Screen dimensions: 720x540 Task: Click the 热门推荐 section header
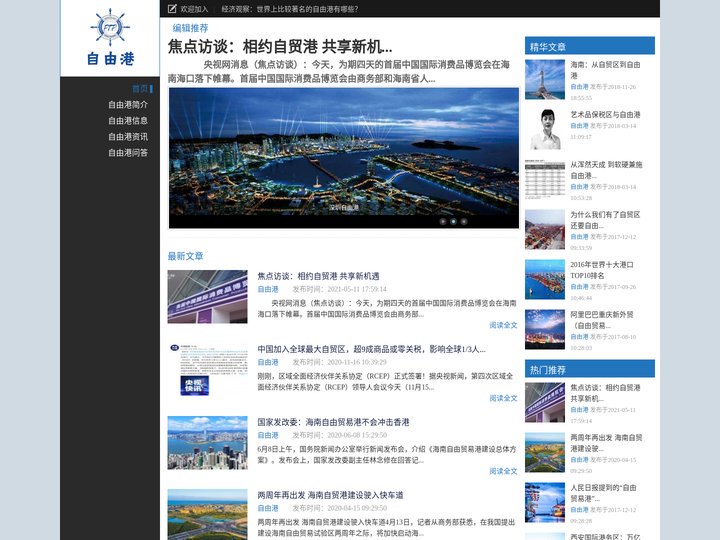point(590,369)
